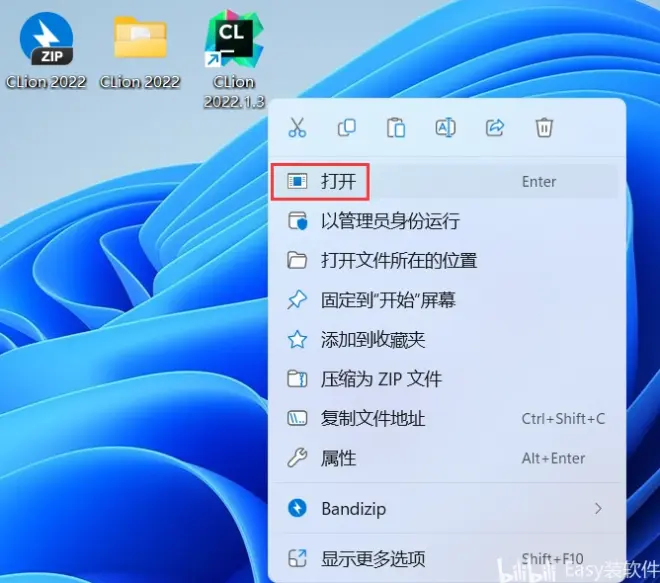Click the Share icon
Viewport: 660px width, 583px height.
click(495, 128)
